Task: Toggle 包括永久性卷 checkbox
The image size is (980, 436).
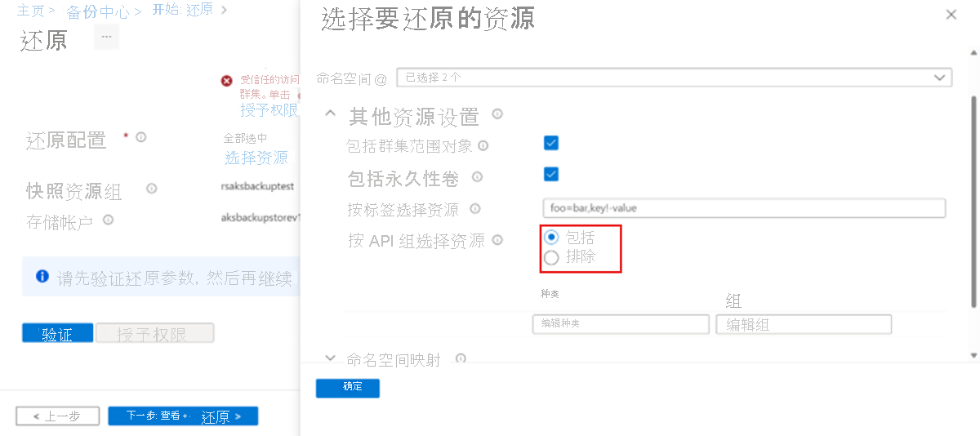Action: click(x=551, y=174)
